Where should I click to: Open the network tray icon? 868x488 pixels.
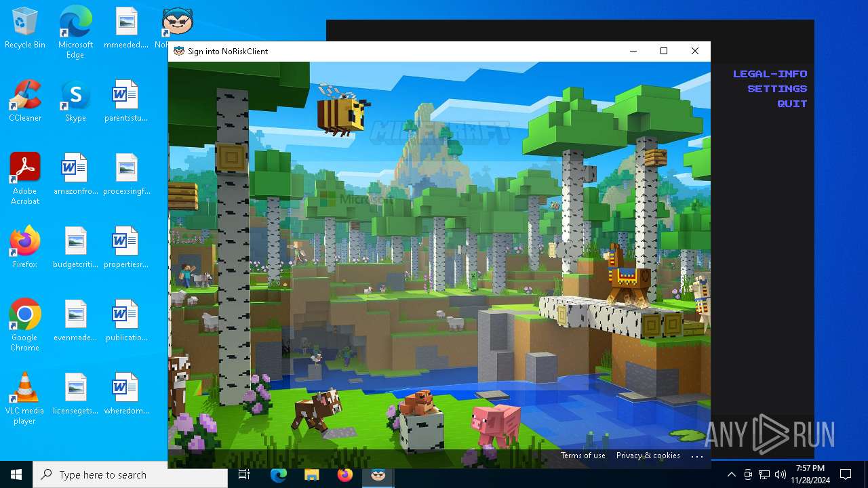click(764, 474)
